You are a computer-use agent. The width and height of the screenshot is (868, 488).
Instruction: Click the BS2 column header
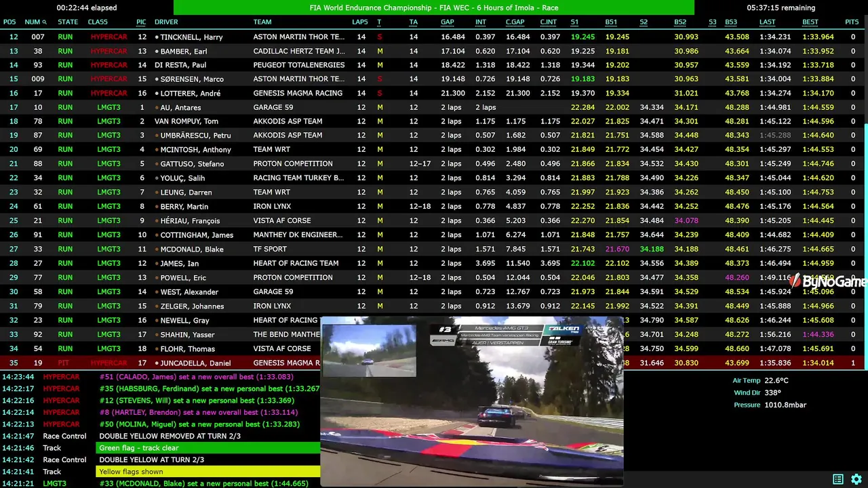(x=680, y=22)
